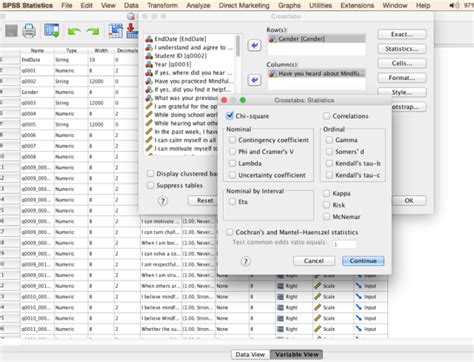474x362 pixels.
Task: Open the Edit menu
Action: [x=86, y=5]
